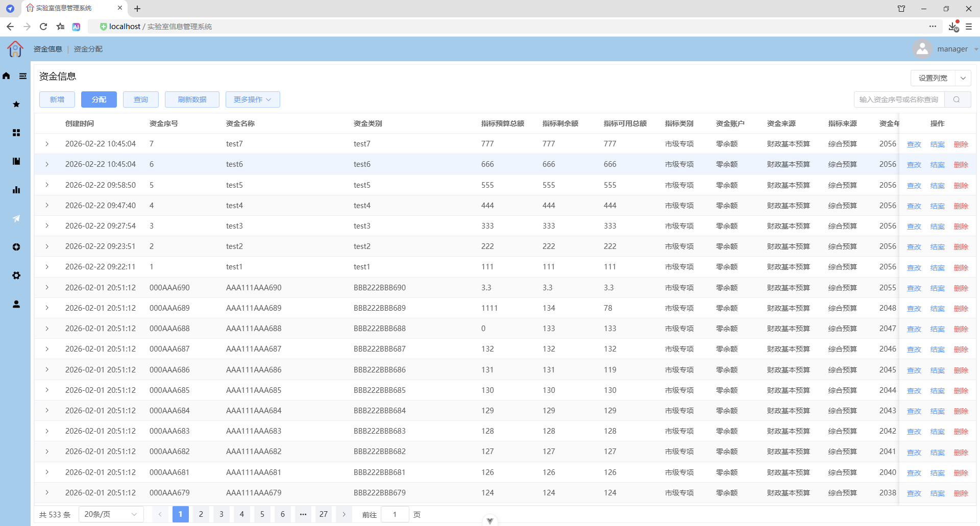Click 删除 for the test5 row
980x526 pixels.
[961, 186]
